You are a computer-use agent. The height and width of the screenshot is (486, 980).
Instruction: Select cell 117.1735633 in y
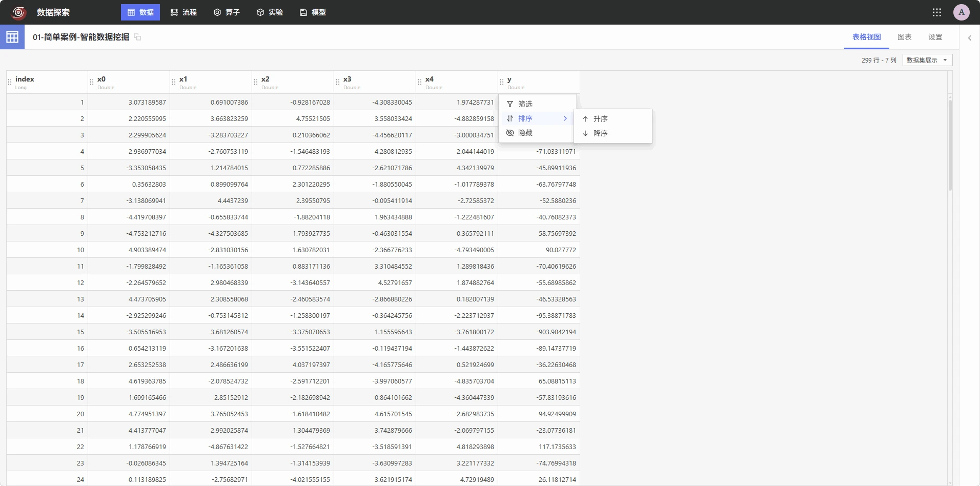539,447
